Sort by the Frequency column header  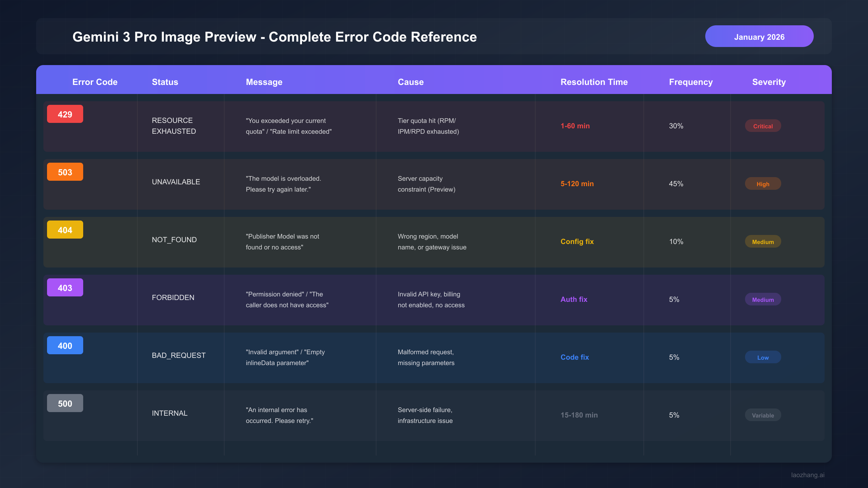click(690, 82)
